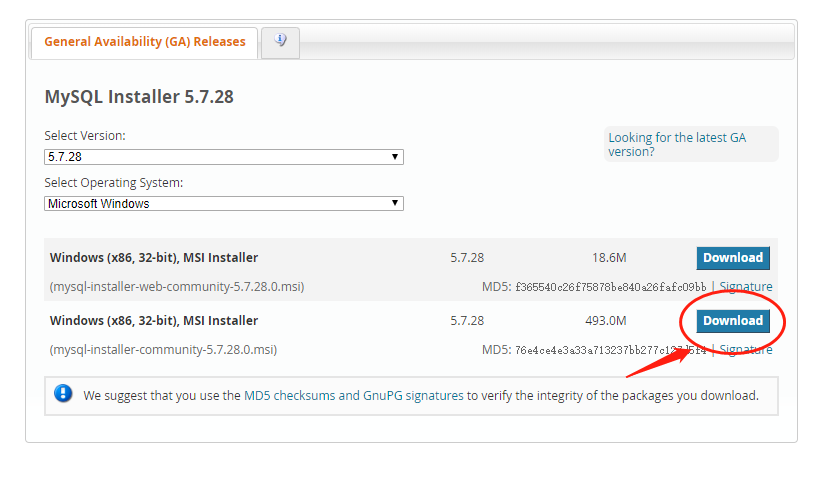
Task: Select the 493.0M file size text
Action: click(x=606, y=321)
